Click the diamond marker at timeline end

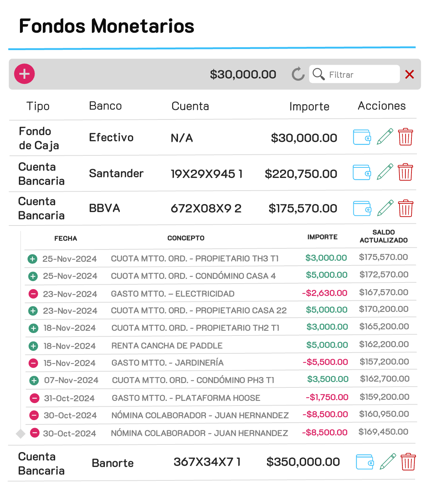click(x=21, y=434)
